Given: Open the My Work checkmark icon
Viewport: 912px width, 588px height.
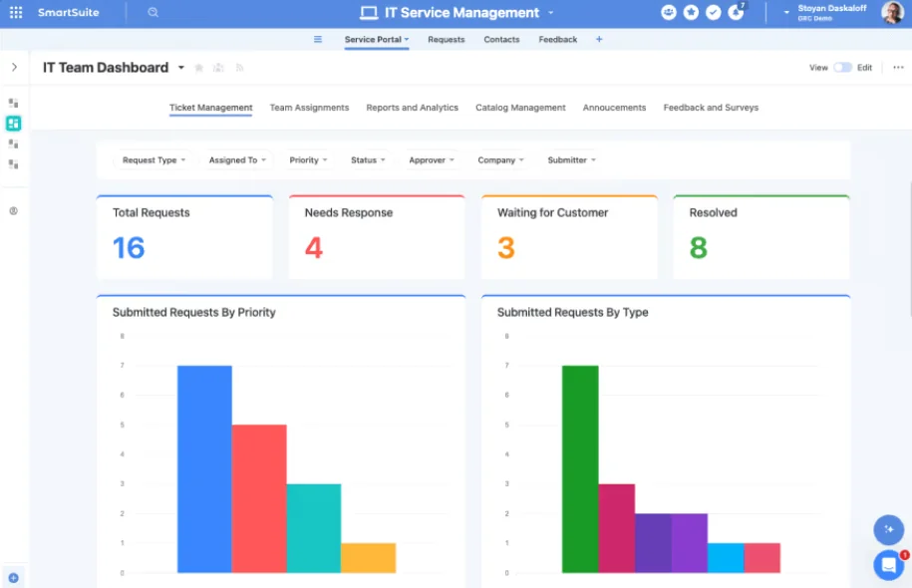Looking at the screenshot, I should [713, 12].
